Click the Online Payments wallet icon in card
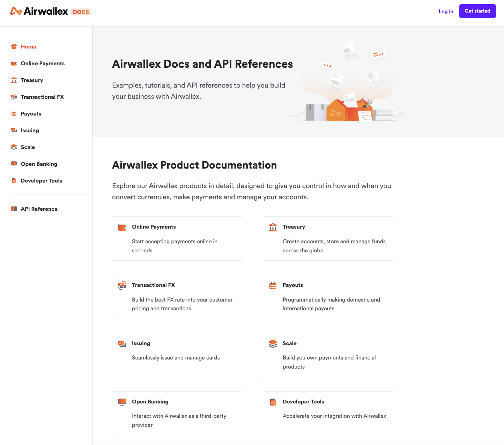This screenshot has width=504, height=445. click(x=122, y=227)
